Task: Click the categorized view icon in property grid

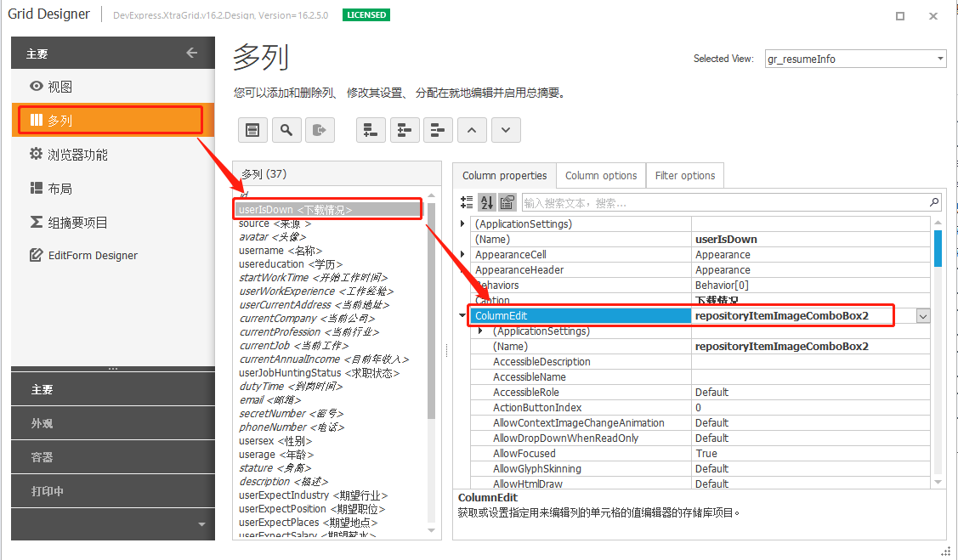Action: [466, 202]
